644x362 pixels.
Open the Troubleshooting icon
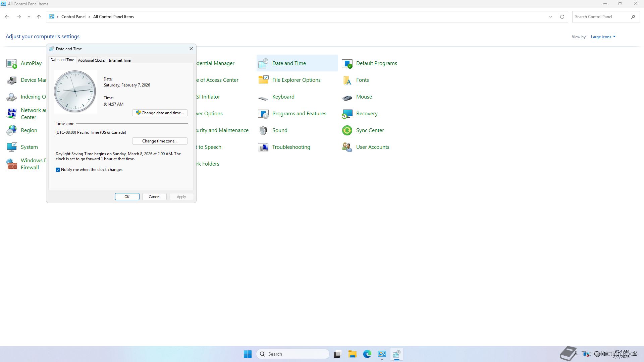pos(263,147)
